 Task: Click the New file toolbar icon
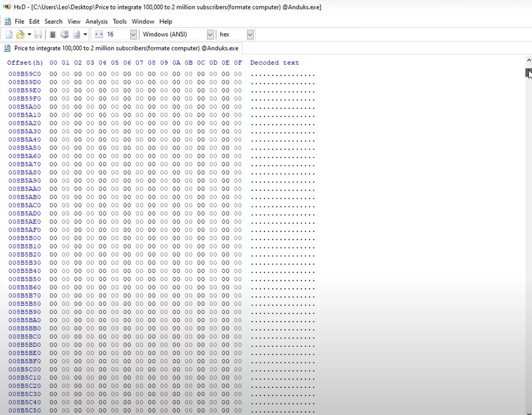pyautogui.click(x=9, y=34)
